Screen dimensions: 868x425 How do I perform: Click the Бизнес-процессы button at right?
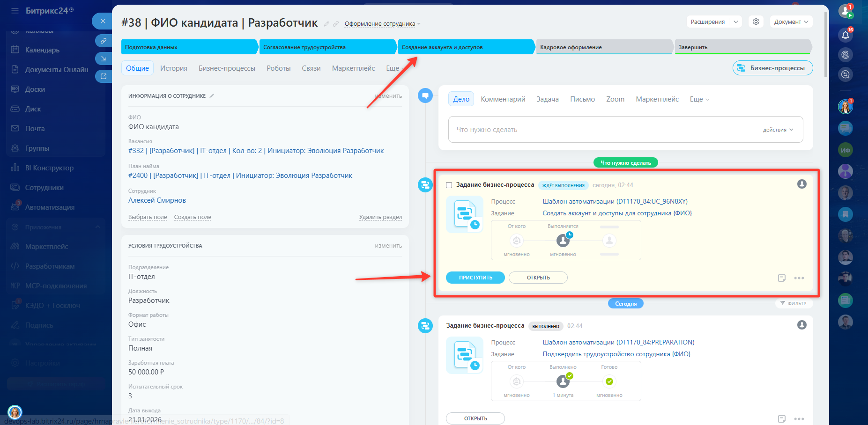coord(772,68)
